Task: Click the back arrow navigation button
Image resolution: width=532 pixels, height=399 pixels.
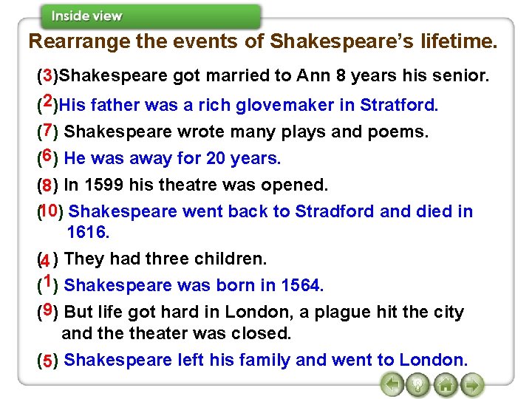Action: pos(394,384)
